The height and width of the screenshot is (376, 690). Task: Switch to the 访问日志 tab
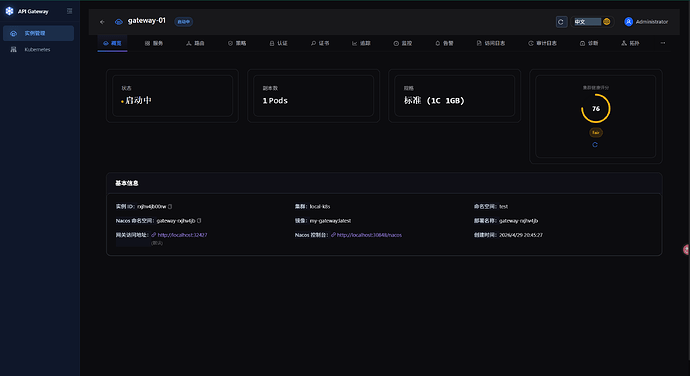[491, 43]
